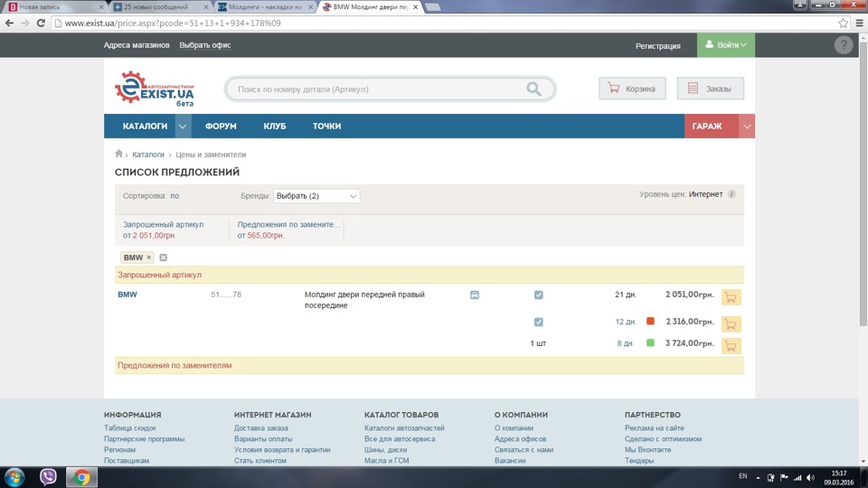Add the 2 316,00 грн offer to cart
The image size is (868, 488).
click(731, 324)
